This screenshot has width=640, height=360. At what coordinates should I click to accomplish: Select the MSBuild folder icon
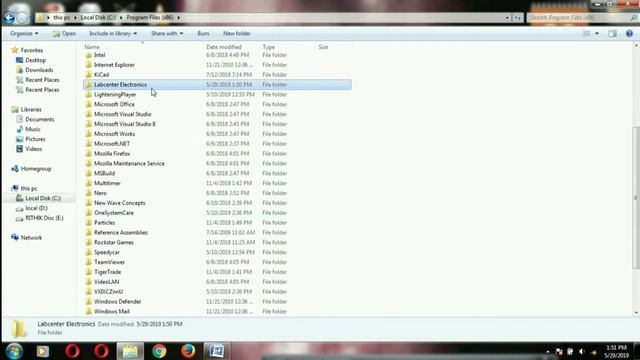pos(89,173)
